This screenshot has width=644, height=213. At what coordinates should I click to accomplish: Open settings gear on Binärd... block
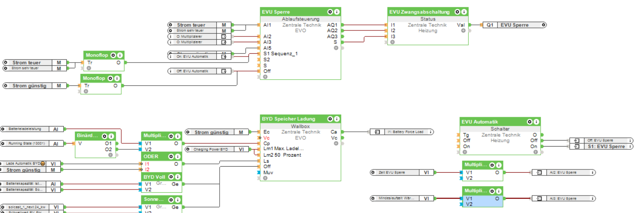[105, 136]
